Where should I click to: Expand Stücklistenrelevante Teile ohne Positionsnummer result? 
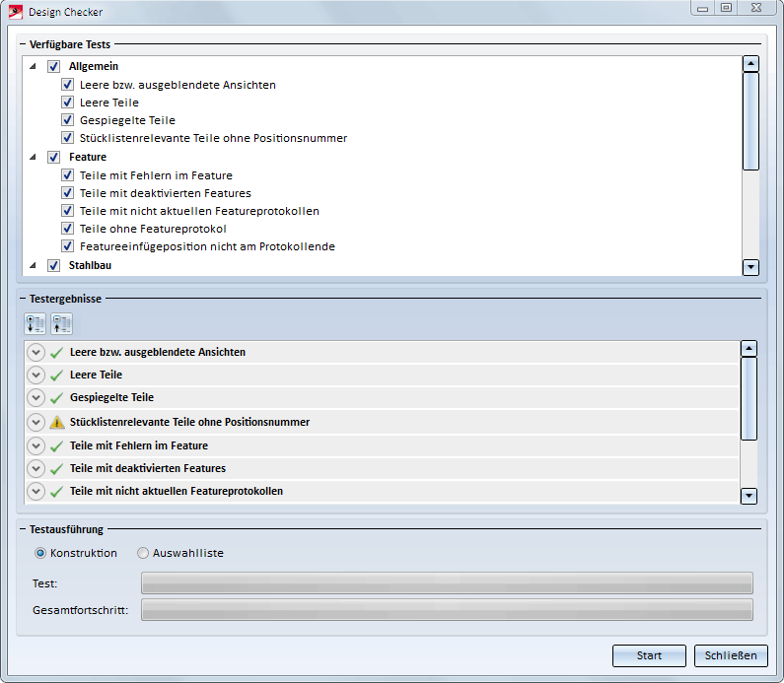click(36, 422)
